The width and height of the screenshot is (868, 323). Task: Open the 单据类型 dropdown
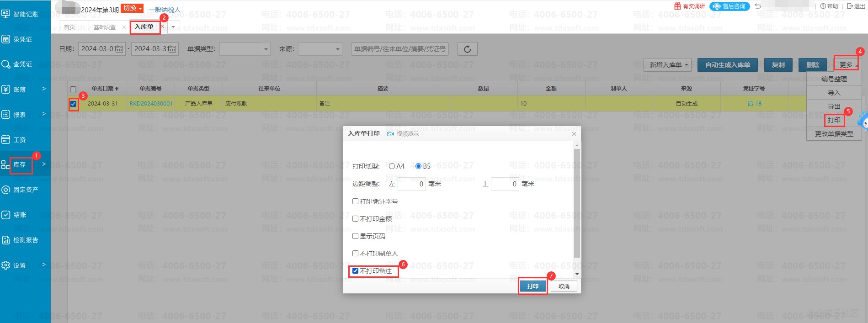click(x=245, y=49)
